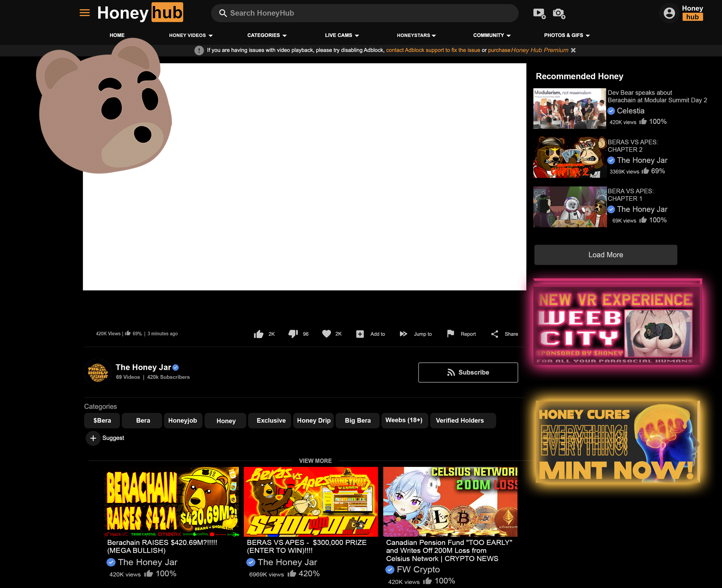Click "420k Subscribers" text

[x=168, y=377]
